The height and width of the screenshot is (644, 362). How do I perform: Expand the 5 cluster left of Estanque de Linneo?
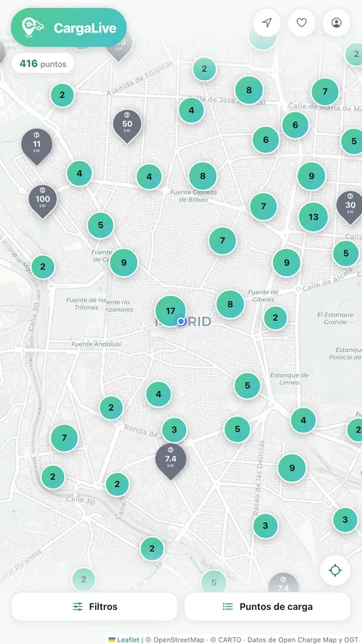pyautogui.click(x=247, y=386)
